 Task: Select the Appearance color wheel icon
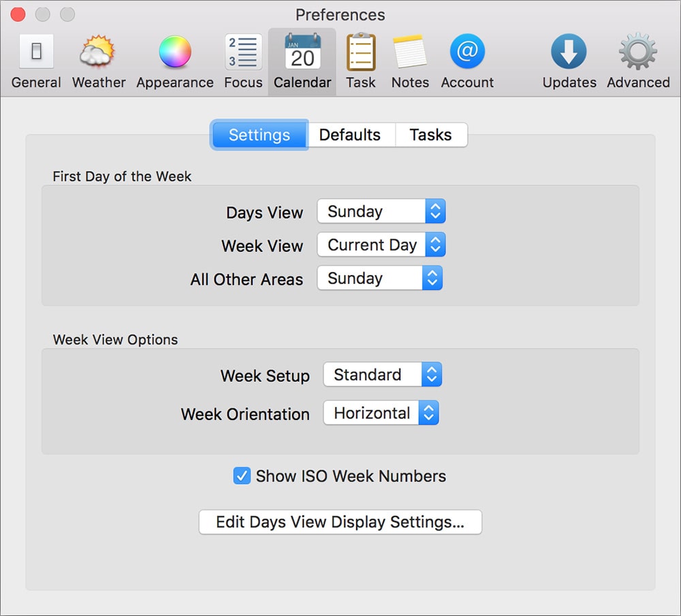[x=175, y=53]
